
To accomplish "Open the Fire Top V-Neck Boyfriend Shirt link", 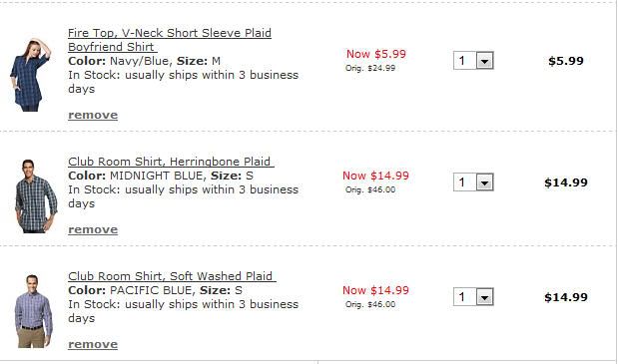I will click(x=170, y=40).
